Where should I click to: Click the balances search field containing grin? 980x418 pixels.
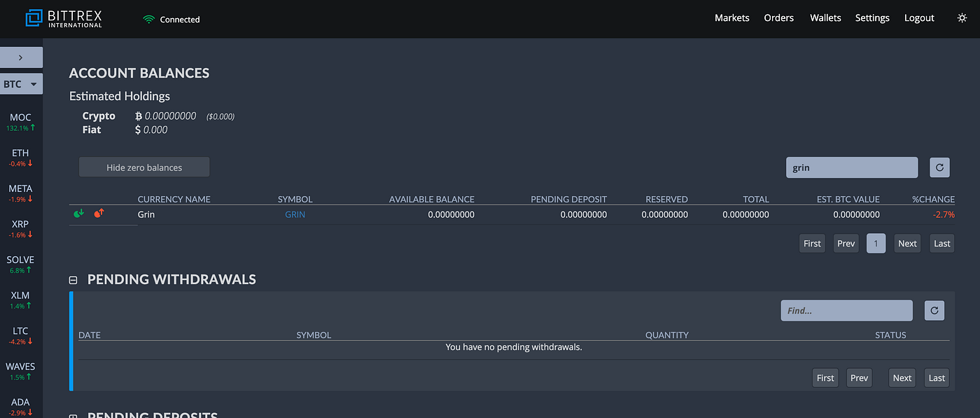coord(851,167)
